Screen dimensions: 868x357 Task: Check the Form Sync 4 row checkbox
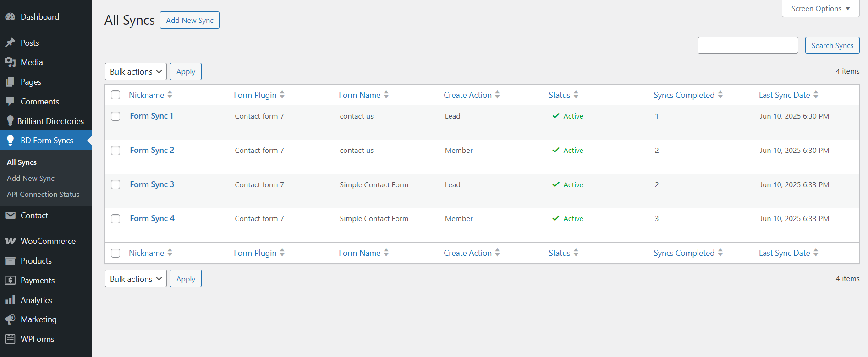point(115,219)
